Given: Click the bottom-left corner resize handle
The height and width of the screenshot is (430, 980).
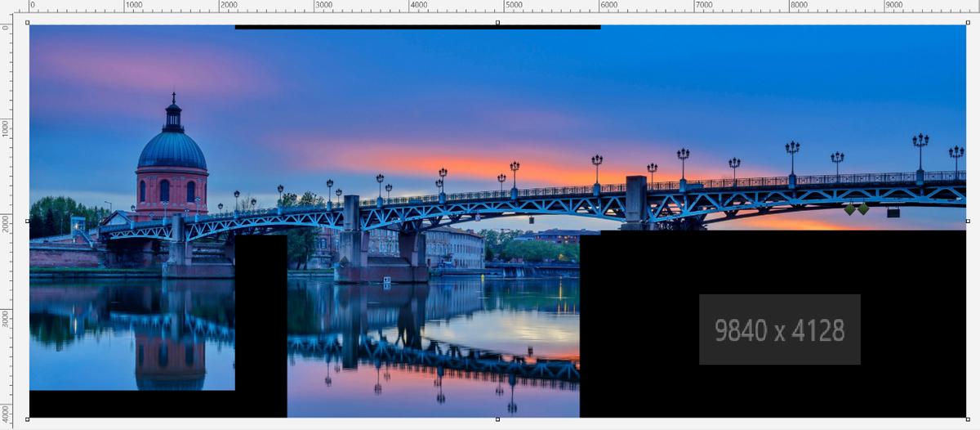Looking at the screenshot, I should click(x=28, y=419).
